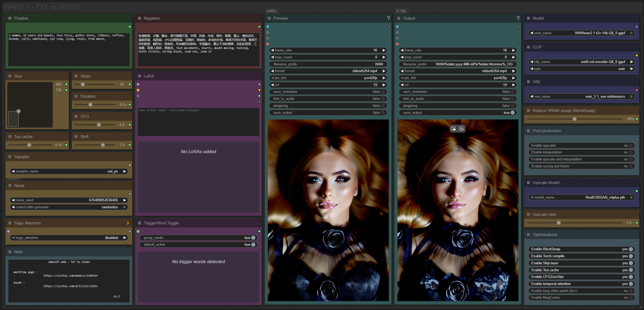This screenshot has width=644, height=310.
Task: Increase frame_rate with right arrow in Preview
Action: click(384, 50)
